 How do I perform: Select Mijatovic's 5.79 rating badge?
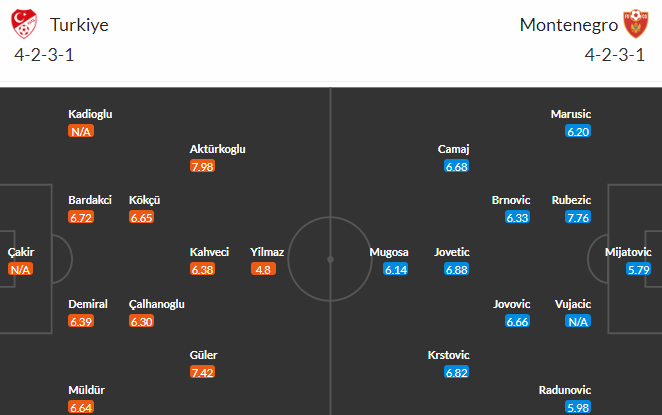638,269
